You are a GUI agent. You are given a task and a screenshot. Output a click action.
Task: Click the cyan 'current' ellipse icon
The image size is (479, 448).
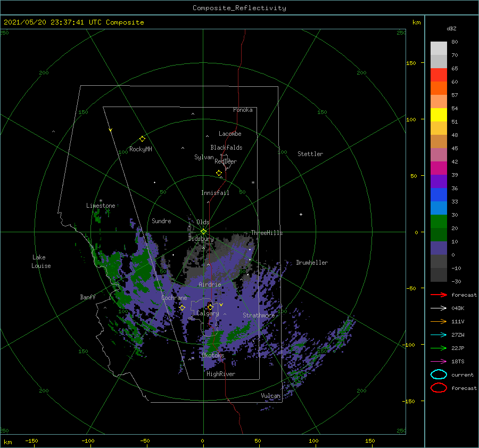pyautogui.click(x=439, y=374)
